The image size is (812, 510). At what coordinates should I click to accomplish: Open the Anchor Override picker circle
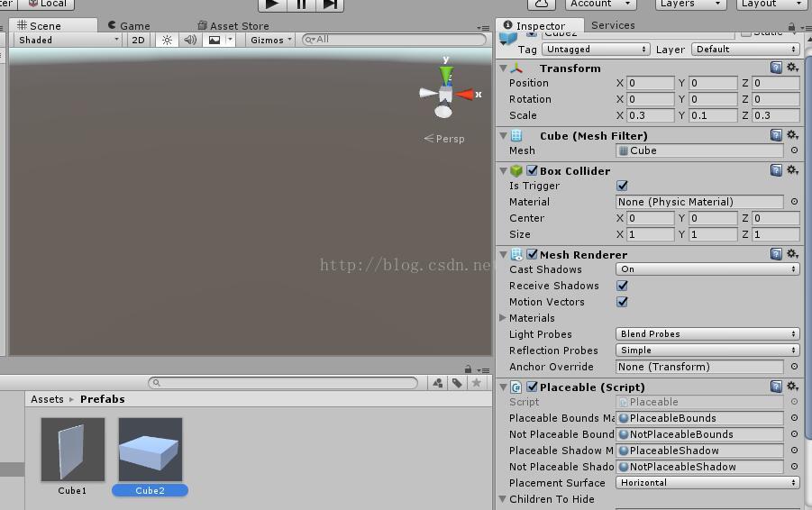794,366
